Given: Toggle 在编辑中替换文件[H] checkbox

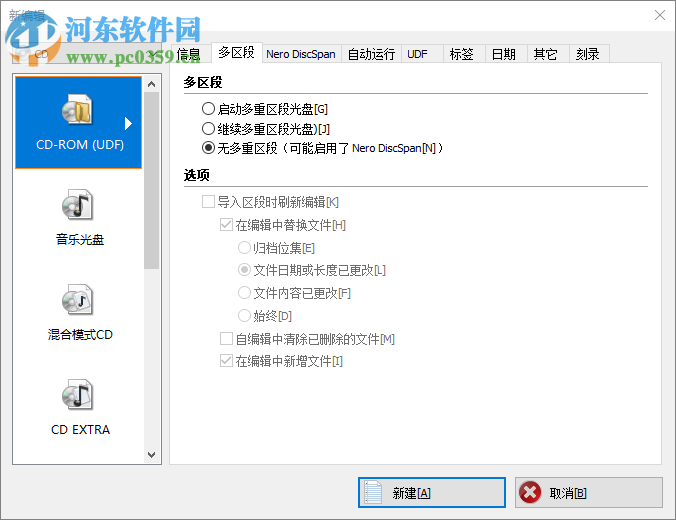Looking at the screenshot, I should (x=226, y=225).
